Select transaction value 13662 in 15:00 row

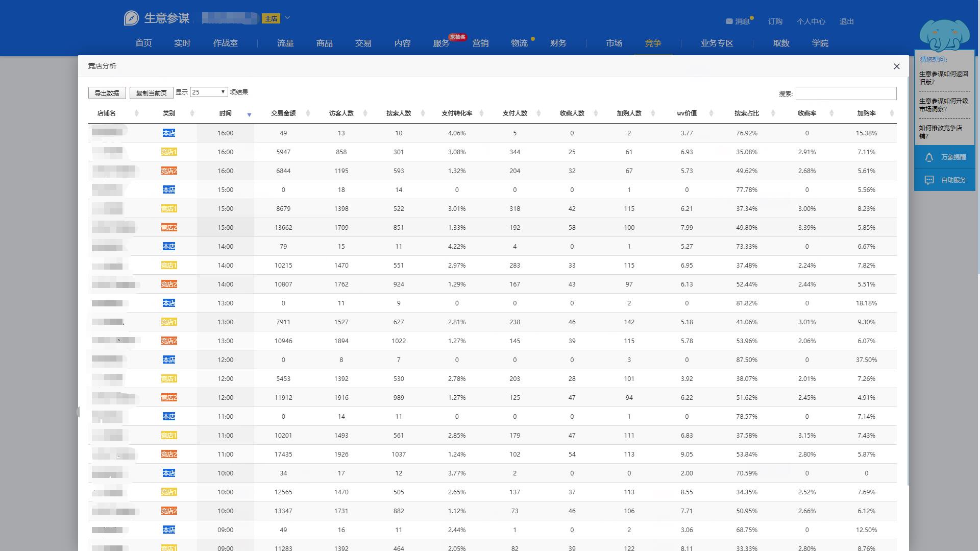point(283,228)
